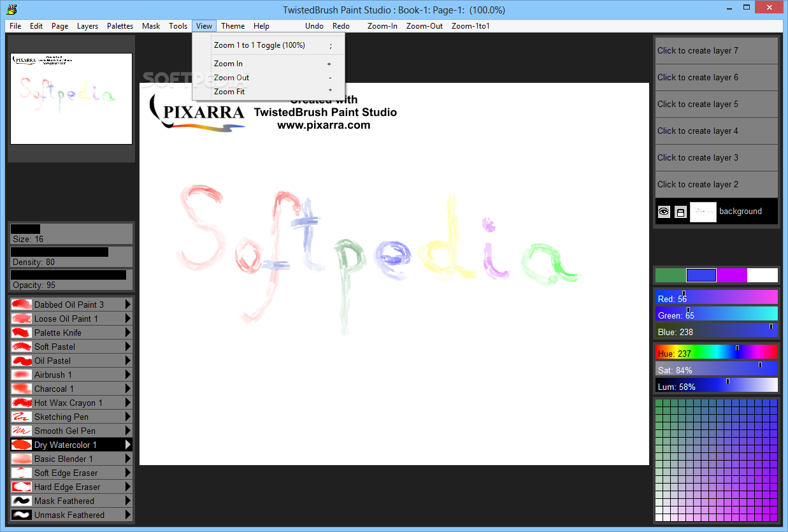Toggle background layer visibility eye

pos(664,212)
